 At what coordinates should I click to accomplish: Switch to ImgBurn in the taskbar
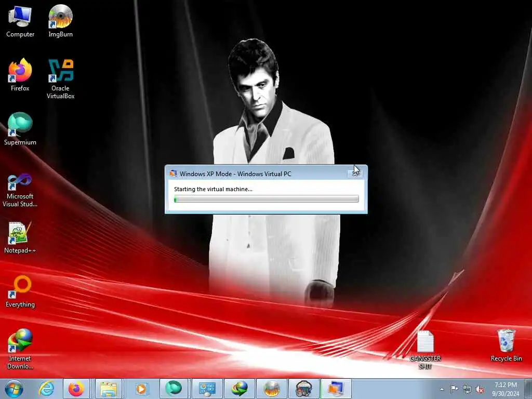(x=271, y=389)
